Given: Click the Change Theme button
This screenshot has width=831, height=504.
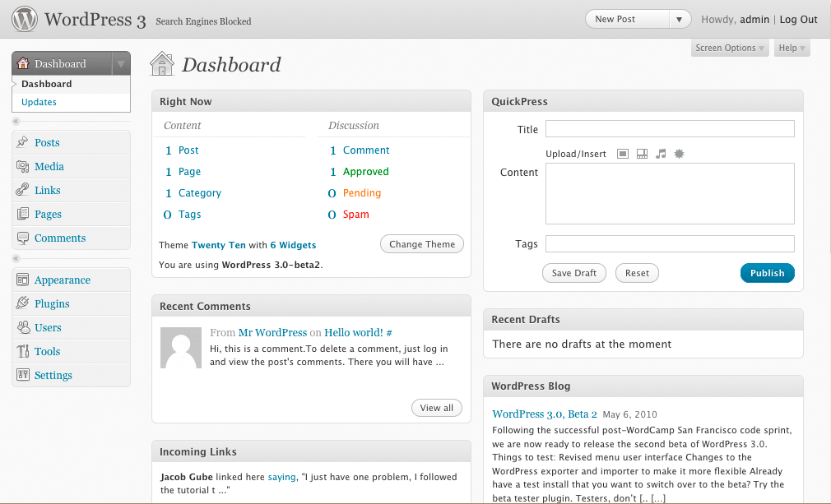Looking at the screenshot, I should [x=422, y=244].
